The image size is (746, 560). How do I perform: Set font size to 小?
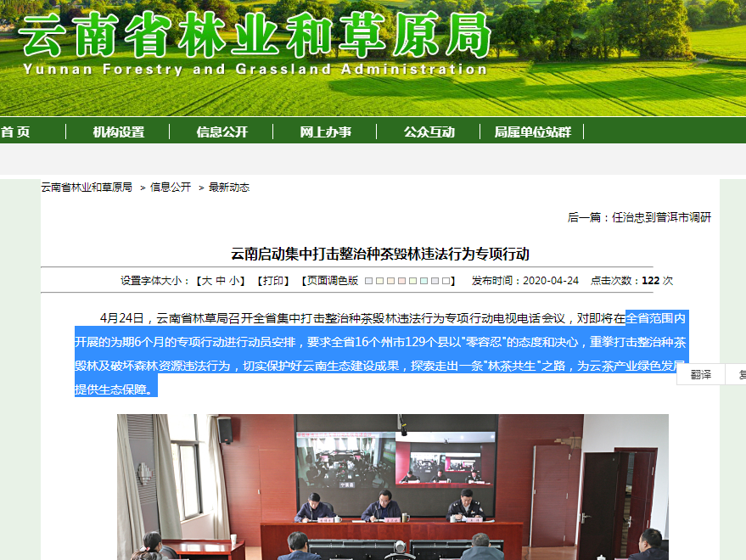(234, 281)
